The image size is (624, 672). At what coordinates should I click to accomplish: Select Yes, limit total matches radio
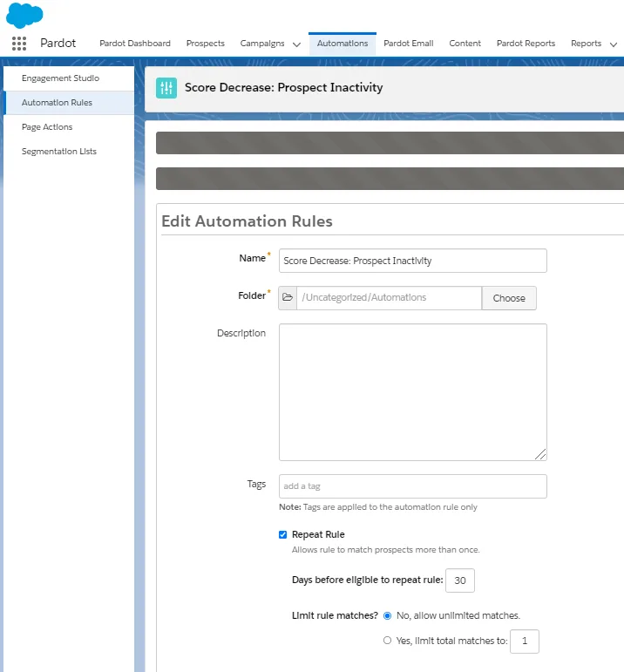(388, 641)
